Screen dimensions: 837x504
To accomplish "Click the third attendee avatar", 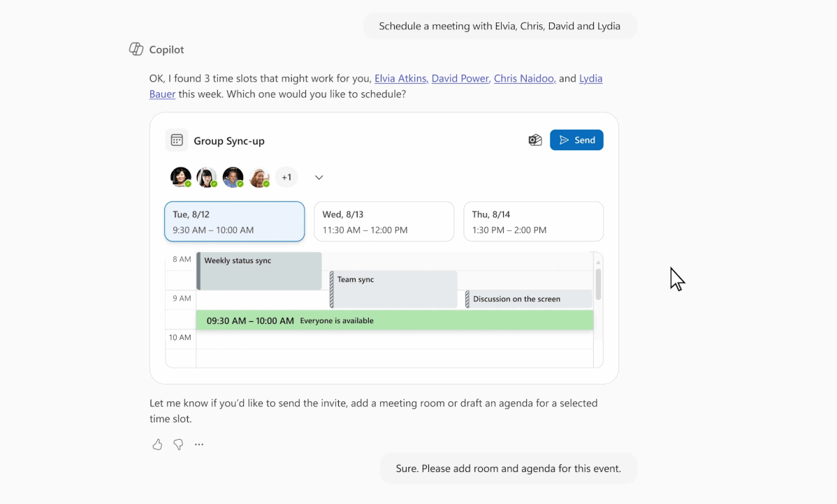I will [x=233, y=177].
